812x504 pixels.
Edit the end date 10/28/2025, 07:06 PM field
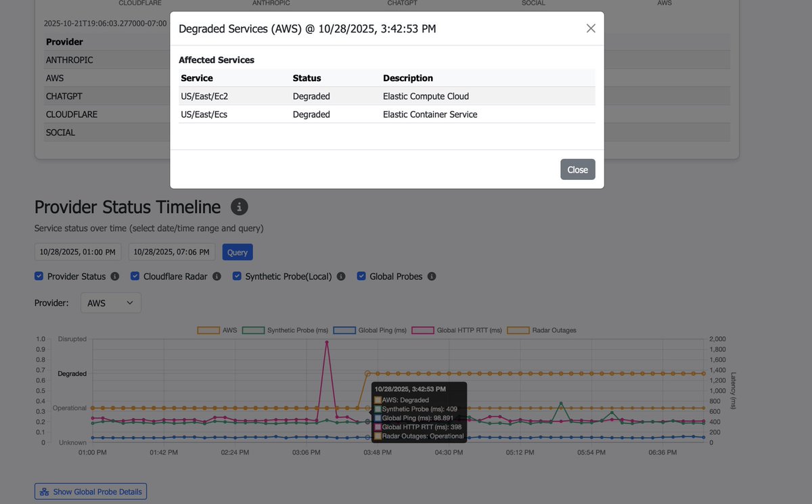click(x=172, y=252)
